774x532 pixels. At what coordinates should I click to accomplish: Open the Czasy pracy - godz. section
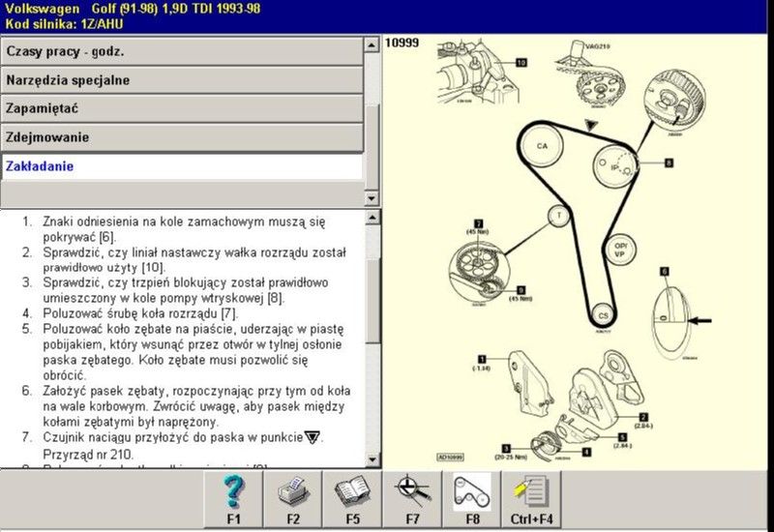tap(182, 51)
